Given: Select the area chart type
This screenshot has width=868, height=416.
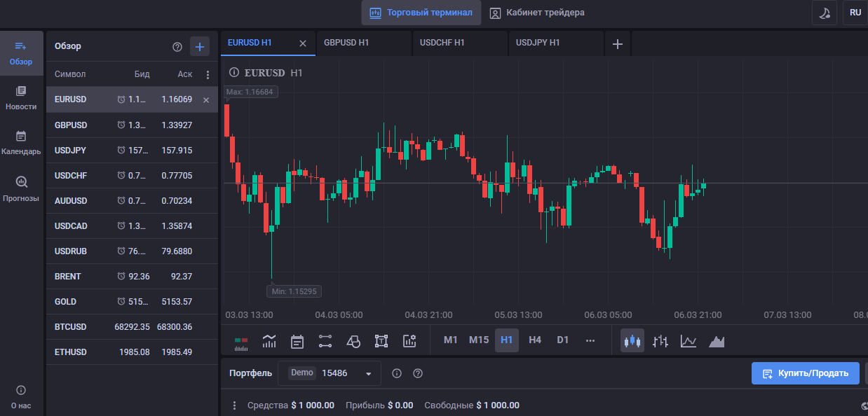Looking at the screenshot, I should [717, 341].
